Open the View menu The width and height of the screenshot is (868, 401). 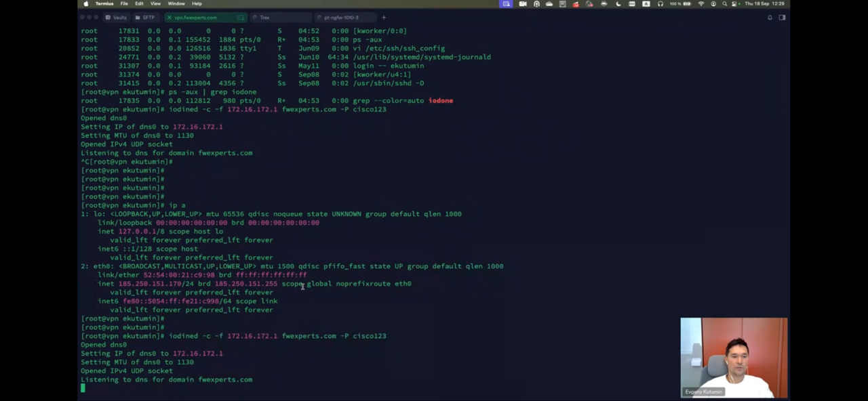(155, 4)
